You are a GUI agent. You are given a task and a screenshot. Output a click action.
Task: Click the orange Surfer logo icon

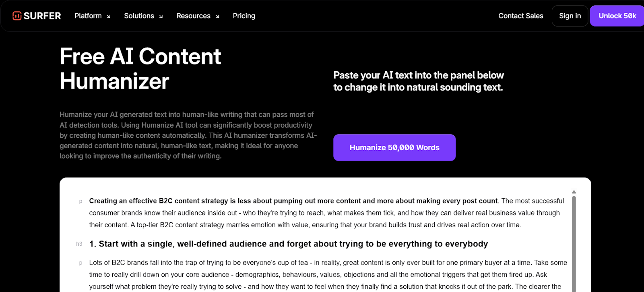[17, 16]
